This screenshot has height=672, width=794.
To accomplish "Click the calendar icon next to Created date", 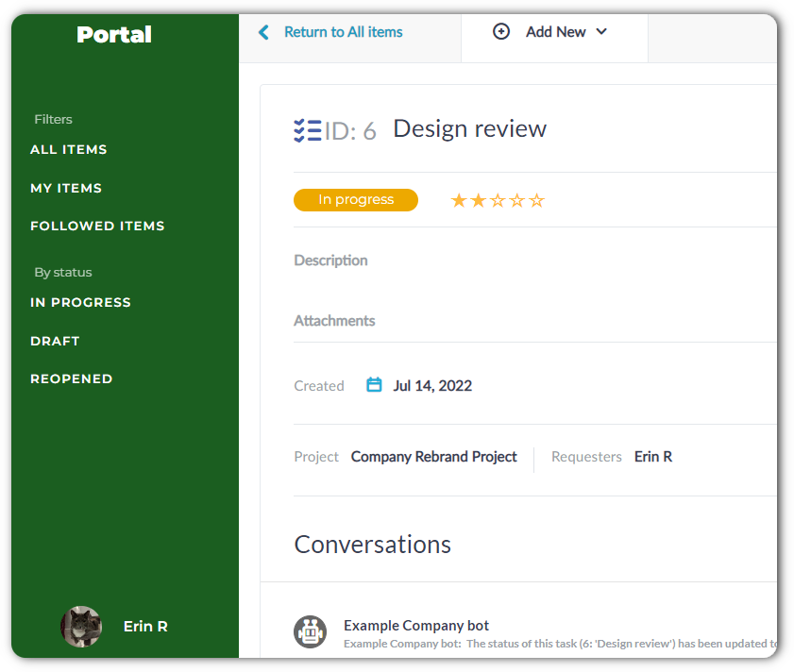I will 374,385.
